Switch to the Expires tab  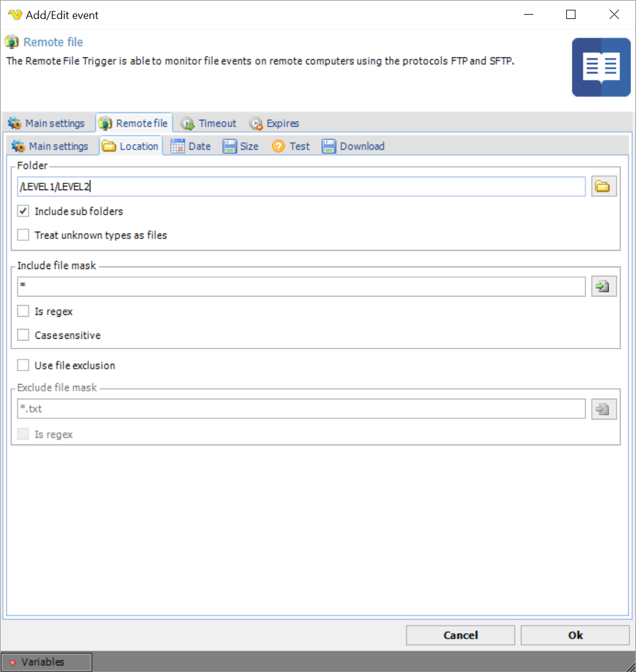point(275,124)
